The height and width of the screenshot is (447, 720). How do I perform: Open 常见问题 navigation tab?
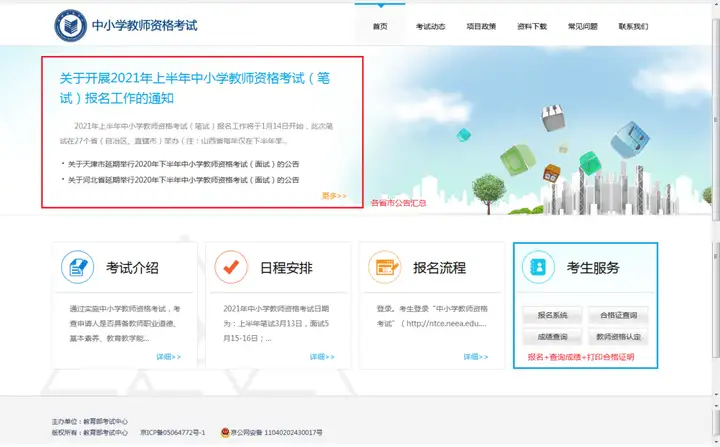coord(583,27)
